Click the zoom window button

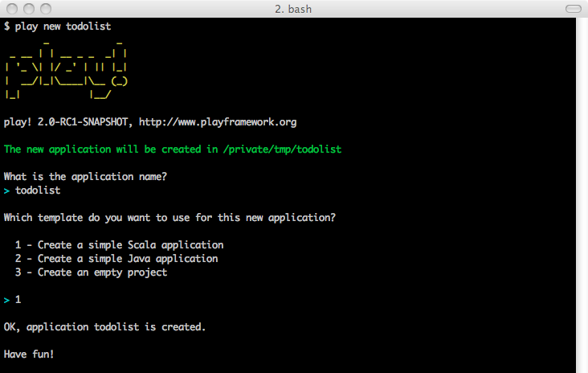[44, 9]
